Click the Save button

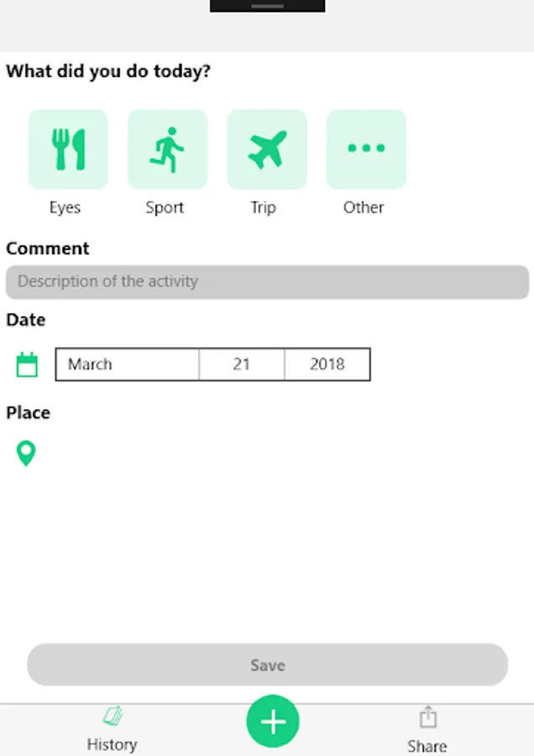tap(268, 665)
